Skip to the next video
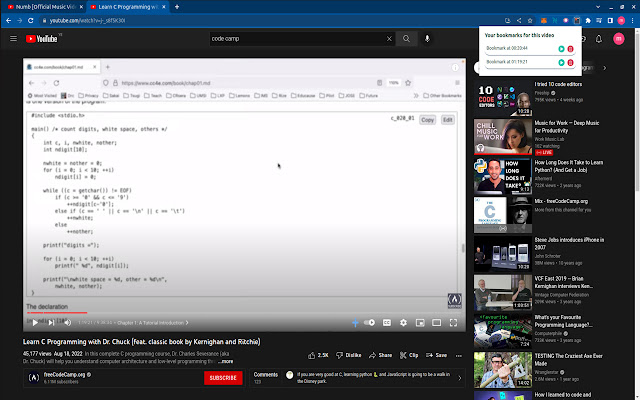The width and height of the screenshot is (640, 400). (x=51, y=323)
